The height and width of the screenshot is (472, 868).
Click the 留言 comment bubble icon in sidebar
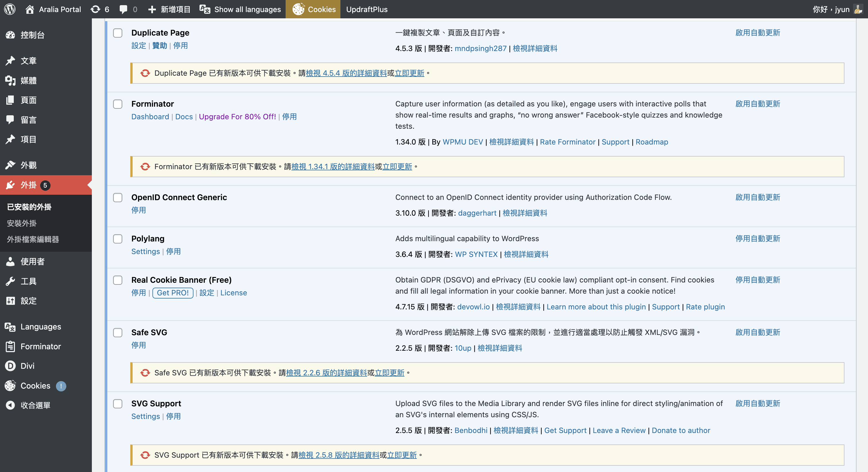(x=10, y=120)
